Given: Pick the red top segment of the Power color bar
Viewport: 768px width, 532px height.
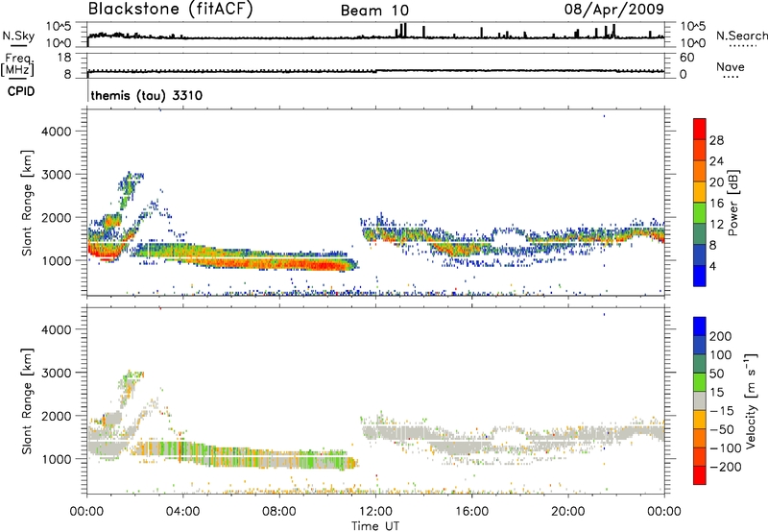Looking at the screenshot, I should click(700, 129).
